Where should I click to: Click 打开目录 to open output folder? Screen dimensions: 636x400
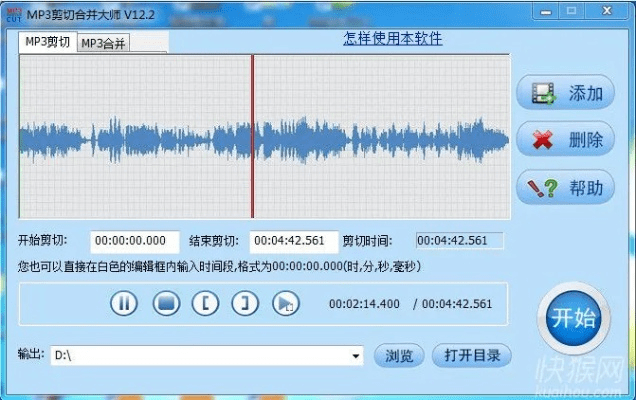coord(472,356)
